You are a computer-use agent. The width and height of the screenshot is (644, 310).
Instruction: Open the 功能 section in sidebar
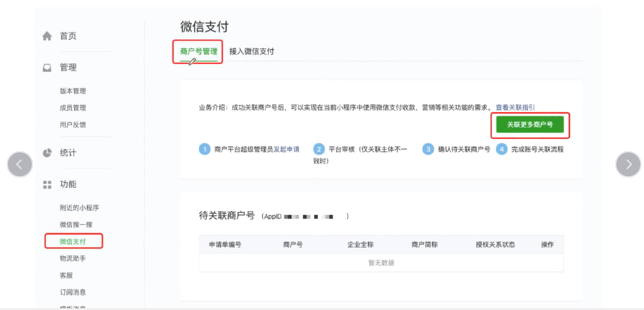pos(68,185)
